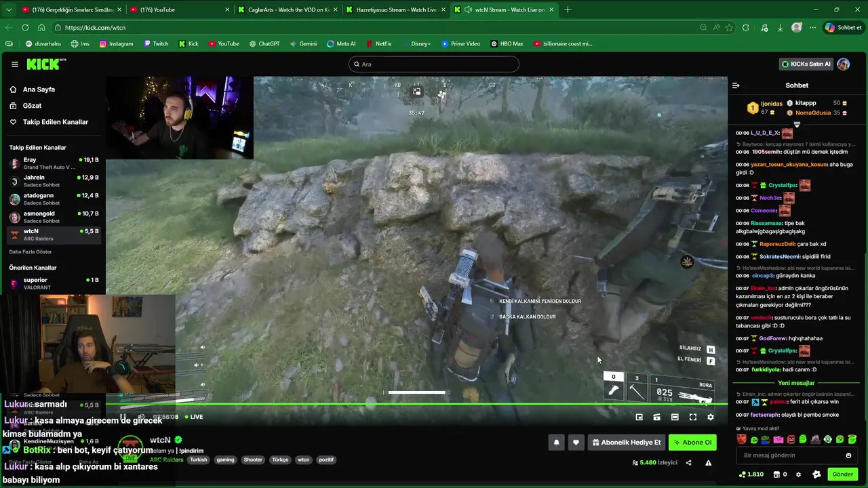Open the notification bell for wtcN
The image size is (868, 488).
click(x=556, y=443)
